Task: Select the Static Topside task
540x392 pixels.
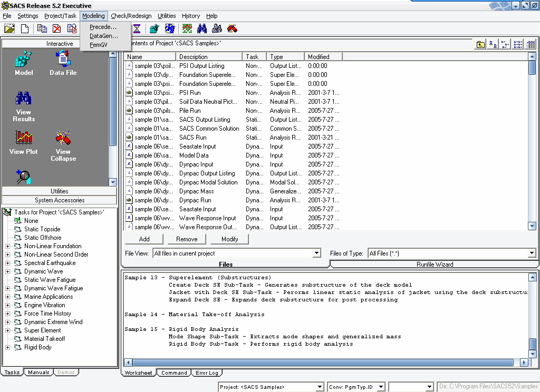Action: click(42, 229)
